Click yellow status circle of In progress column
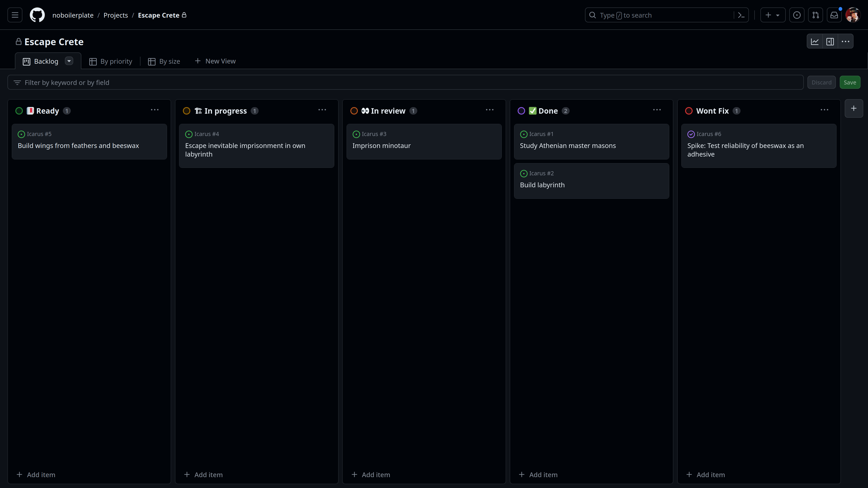 187,111
